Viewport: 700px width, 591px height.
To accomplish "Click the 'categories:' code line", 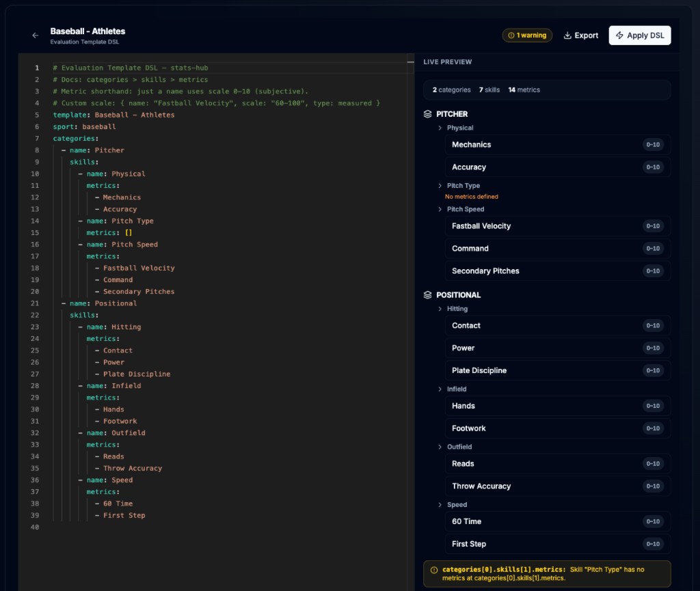I will 76,139.
